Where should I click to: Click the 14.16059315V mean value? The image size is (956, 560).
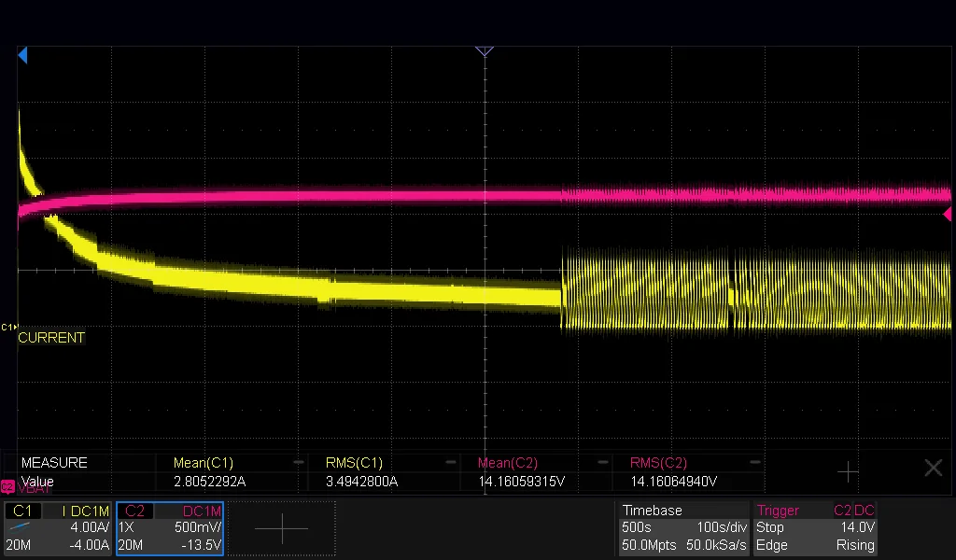click(x=521, y=482)
